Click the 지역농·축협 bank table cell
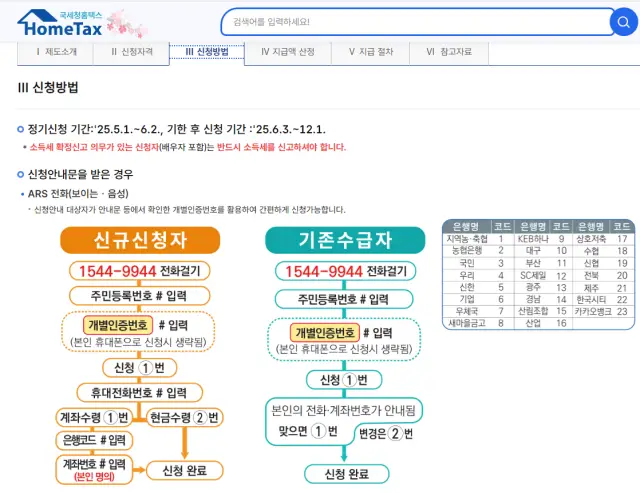Screen dimensions: 640x493 click(467, 239)
